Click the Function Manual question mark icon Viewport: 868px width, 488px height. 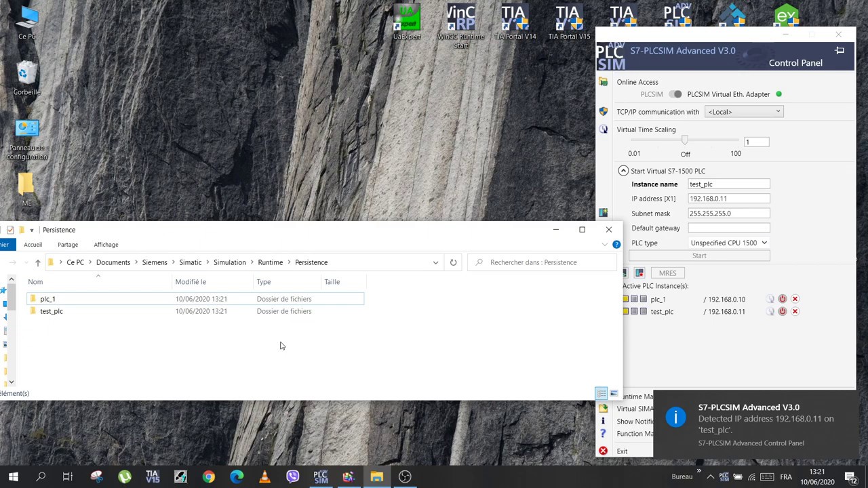tap(603, 434)
